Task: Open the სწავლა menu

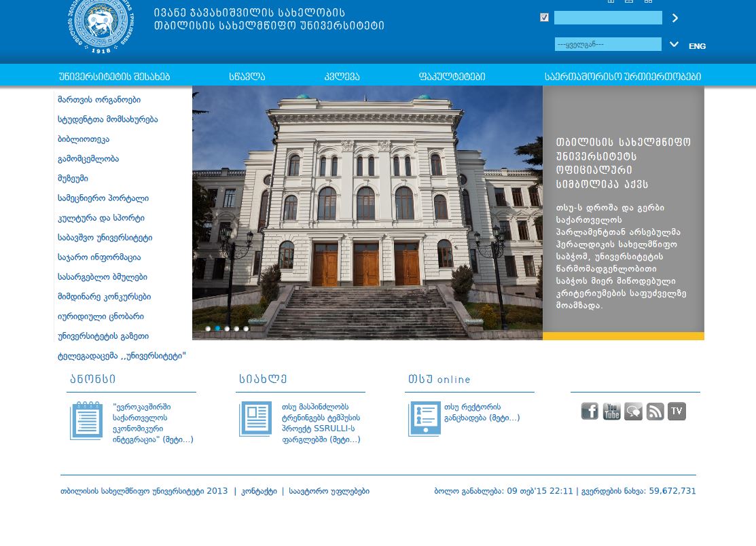Action: 247,77
